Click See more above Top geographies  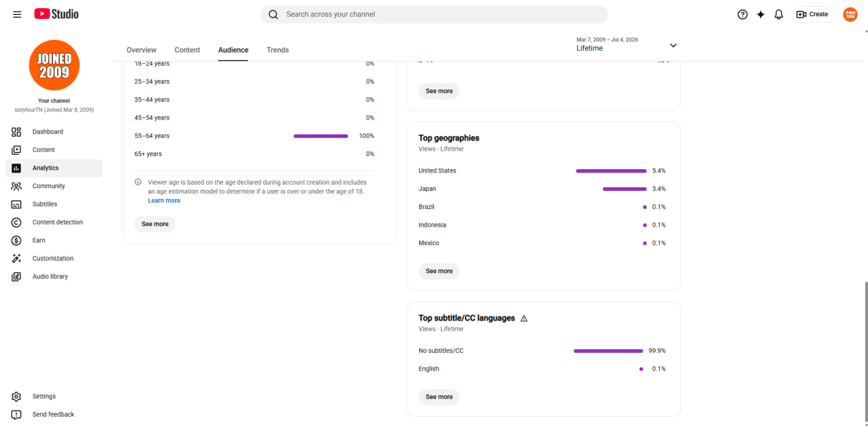pos(439,91)
